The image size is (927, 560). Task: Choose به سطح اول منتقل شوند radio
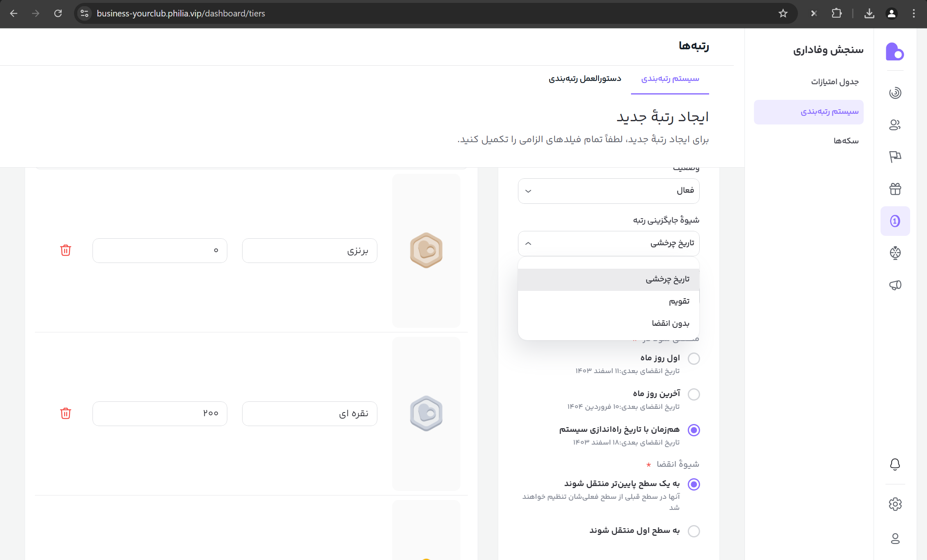[694, 531]
